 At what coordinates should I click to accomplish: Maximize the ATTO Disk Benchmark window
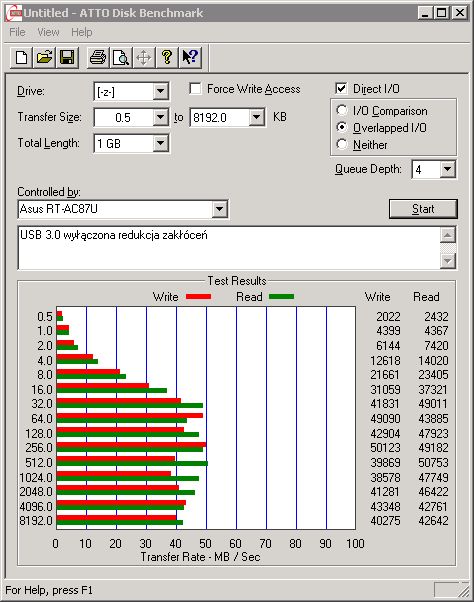tap(441, 13)
